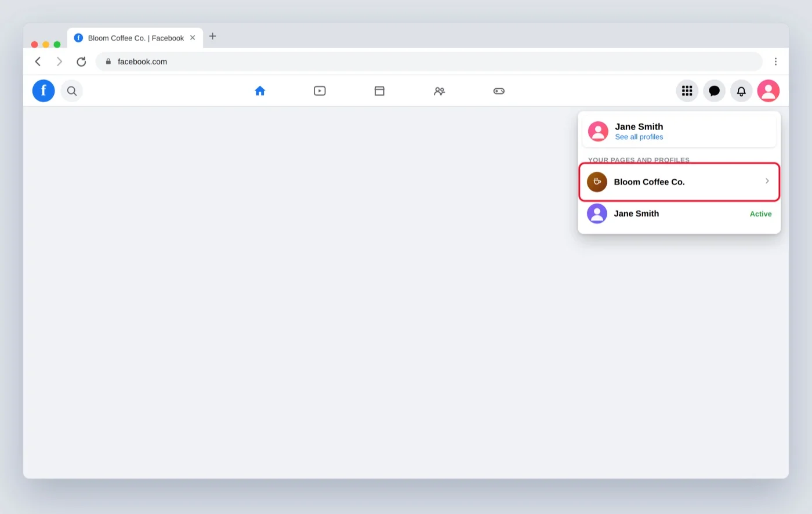Reload the page
Screen dimensions: 812x514
pos(81,61)
